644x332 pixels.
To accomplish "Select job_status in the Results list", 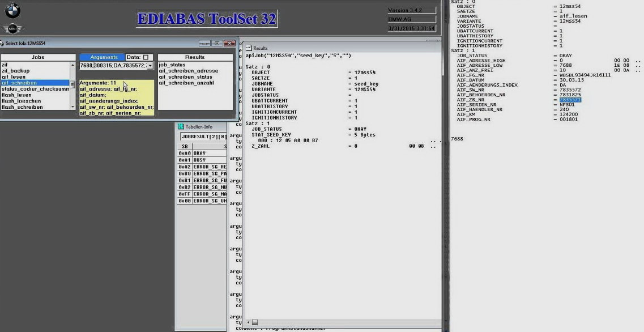I will coord(172,65).
